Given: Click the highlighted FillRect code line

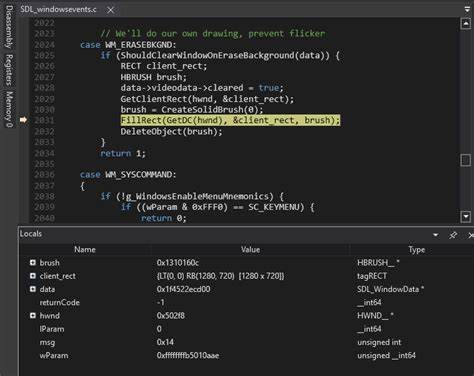Looking at the screenshot, I should (230, 120).
